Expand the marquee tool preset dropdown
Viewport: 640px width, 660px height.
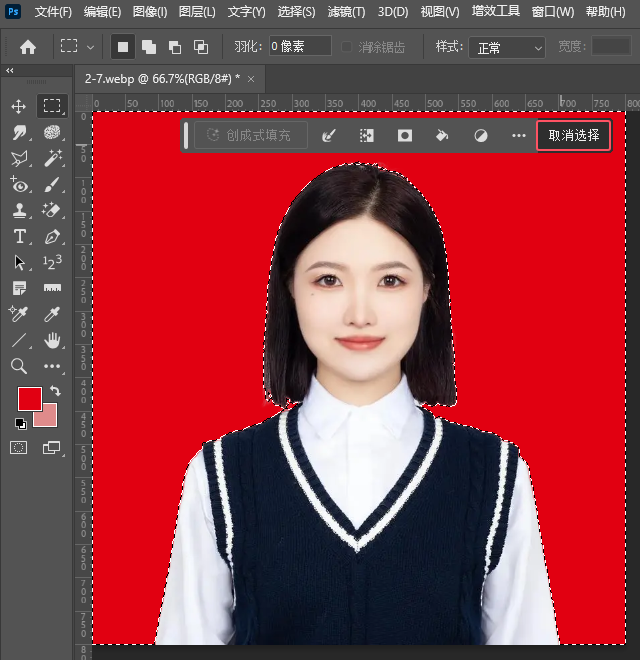(x=91, y=47)
